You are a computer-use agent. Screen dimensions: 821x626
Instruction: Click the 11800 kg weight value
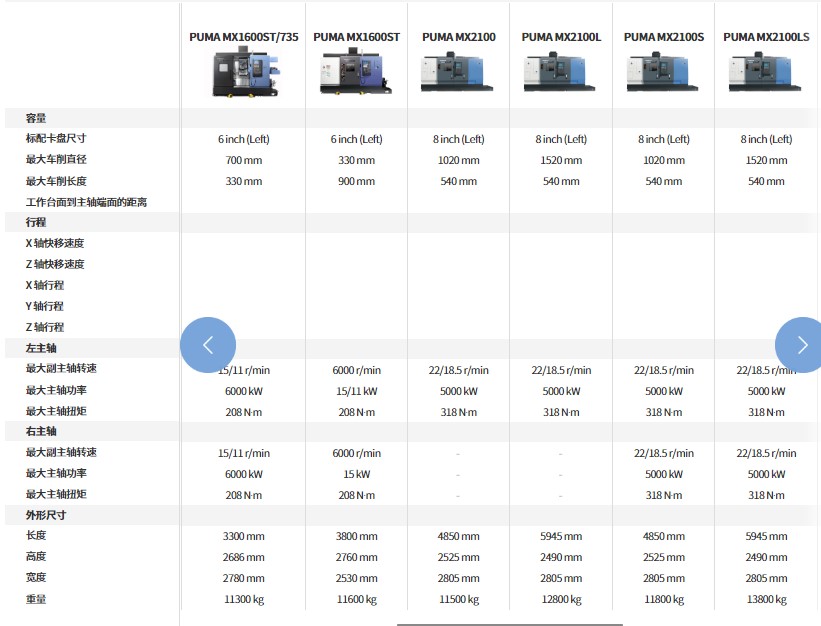click(x=664, y=599)
